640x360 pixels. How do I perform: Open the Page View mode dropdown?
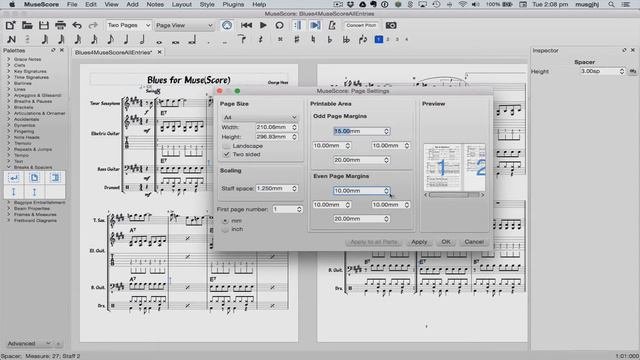tap(184, 25)
